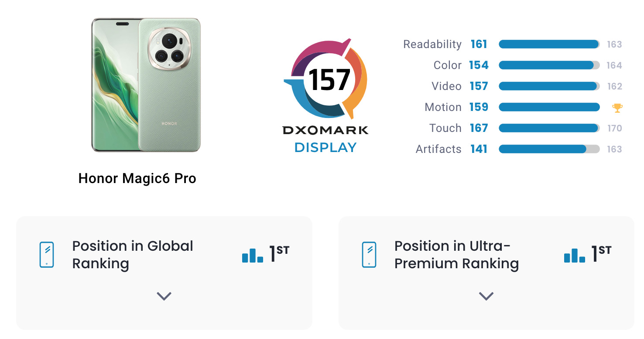The height and width of the screenshot is (339, 644).
Task: Click Position in Ultra-Premium Ranking text
Action: point(456,255)
